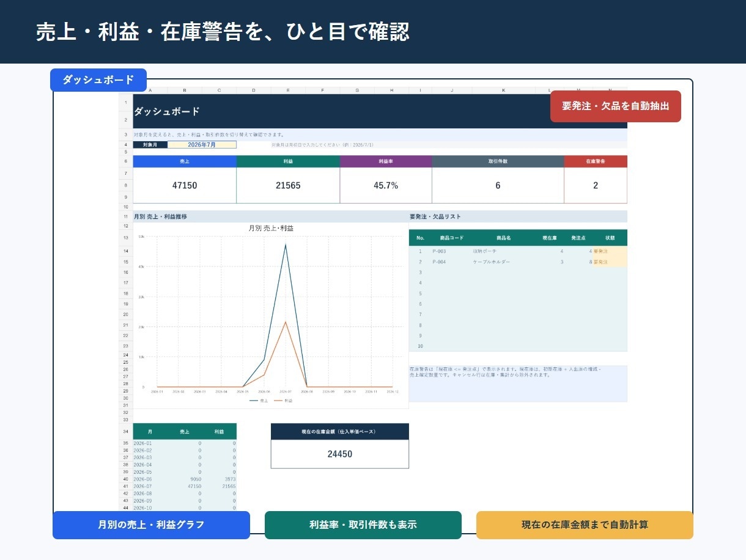Select column header D

pos(254,90)
